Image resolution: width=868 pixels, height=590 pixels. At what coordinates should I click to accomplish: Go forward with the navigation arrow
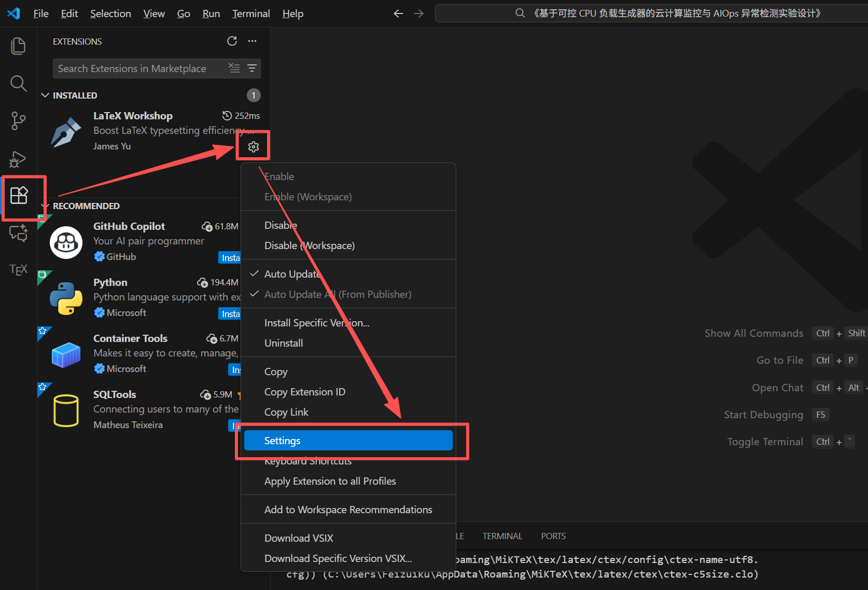click(x=419, y=13)
